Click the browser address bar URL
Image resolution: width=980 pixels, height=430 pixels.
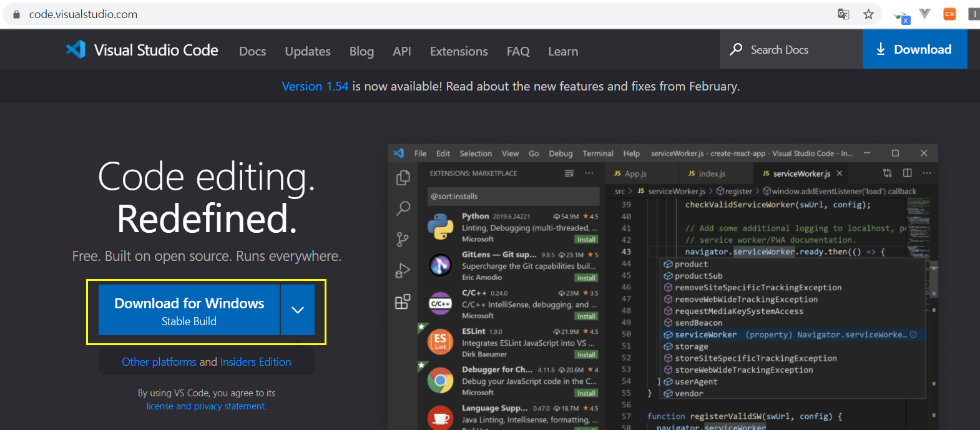tap(83, 14)
